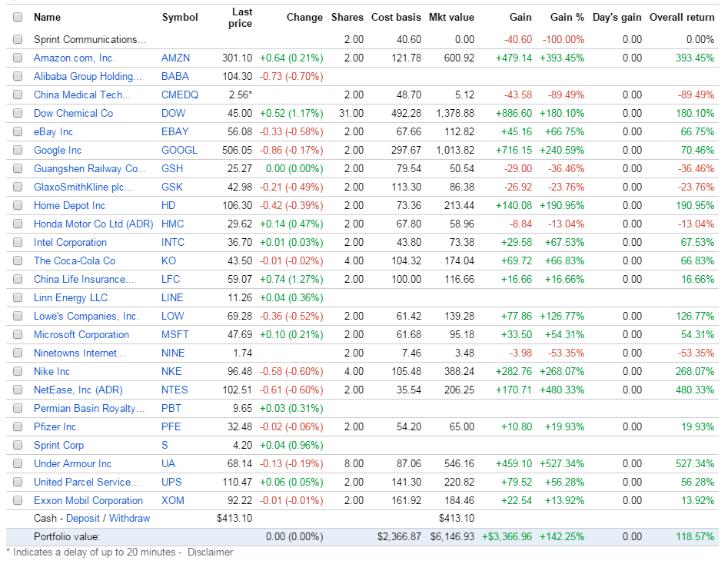Open Microsoft Corporation stock page

click(81, 335)
